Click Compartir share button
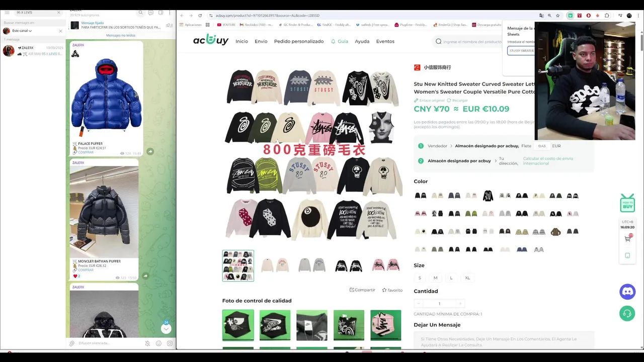 pyautogui.click(x=362, y=290)
